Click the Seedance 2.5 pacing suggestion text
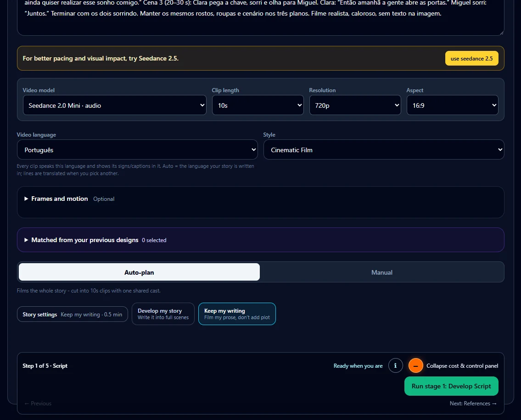Screen dimensions: 521x420 [x=101, y=58]
